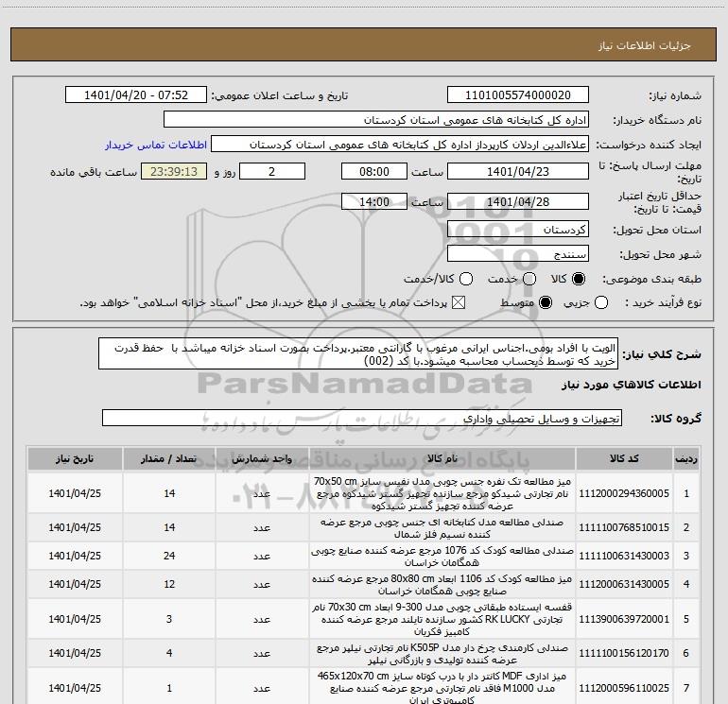
Task: Click the delivery city field سنندج
Action: [x=518, y=254]
